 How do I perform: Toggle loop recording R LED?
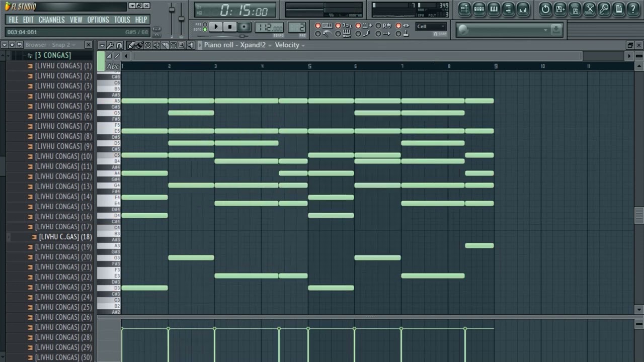tap(378, 26)
